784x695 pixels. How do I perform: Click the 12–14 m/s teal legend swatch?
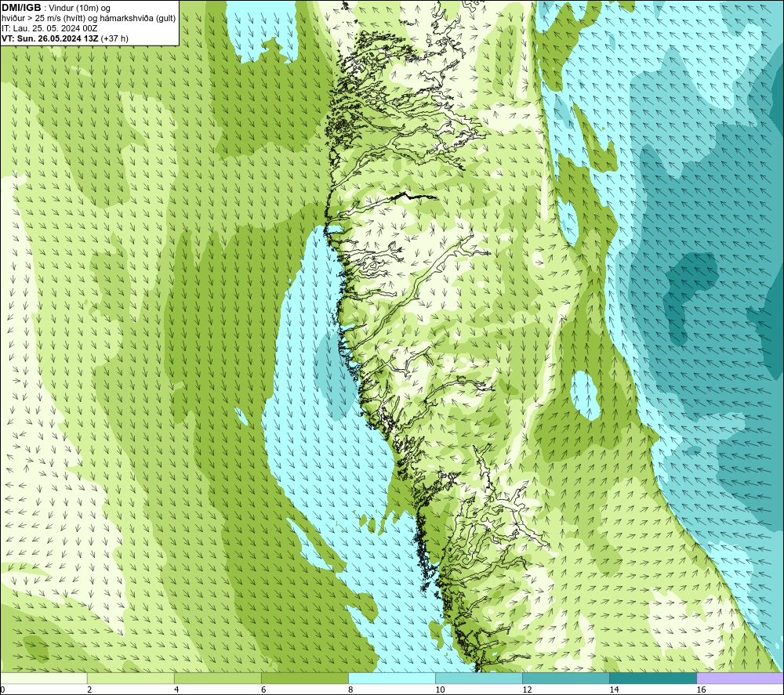(566, 679)
